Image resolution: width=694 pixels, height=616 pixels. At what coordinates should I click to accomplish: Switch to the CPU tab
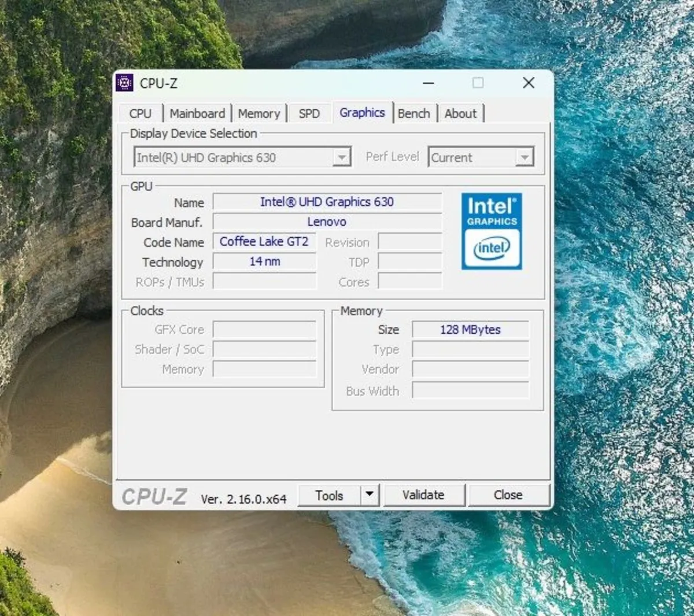(139, 113)
